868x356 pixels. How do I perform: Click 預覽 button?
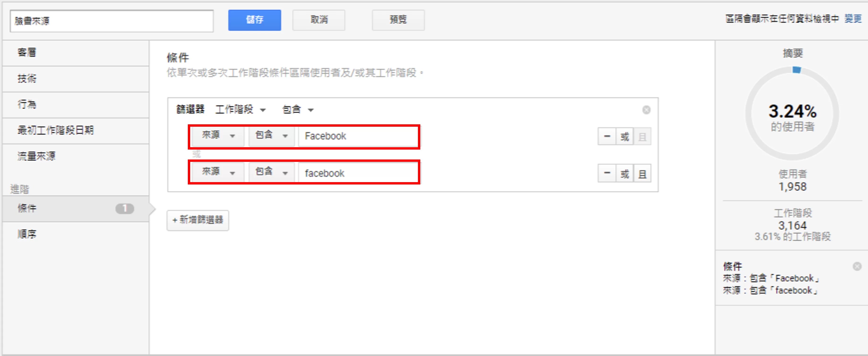(398, 20)
